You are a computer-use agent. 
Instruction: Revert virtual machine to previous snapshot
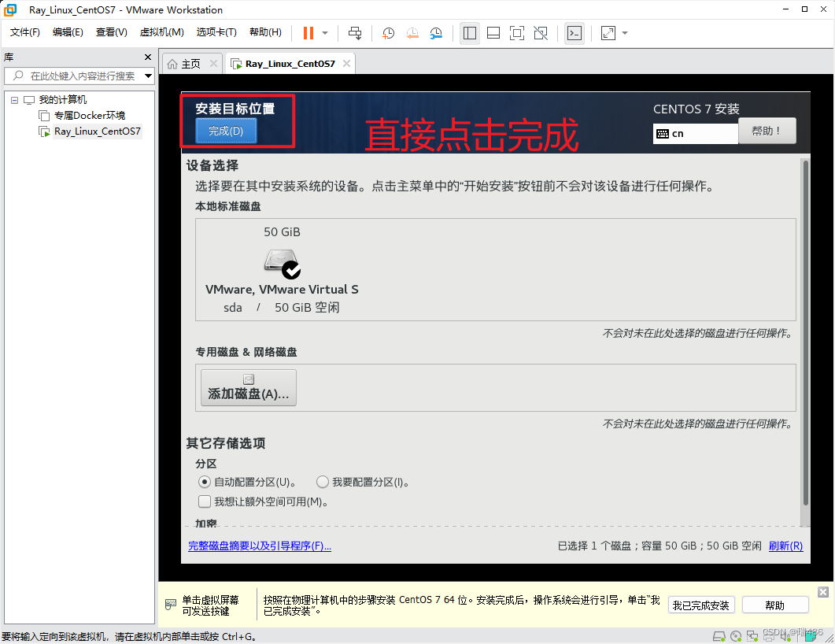click(x=412, y=33)
